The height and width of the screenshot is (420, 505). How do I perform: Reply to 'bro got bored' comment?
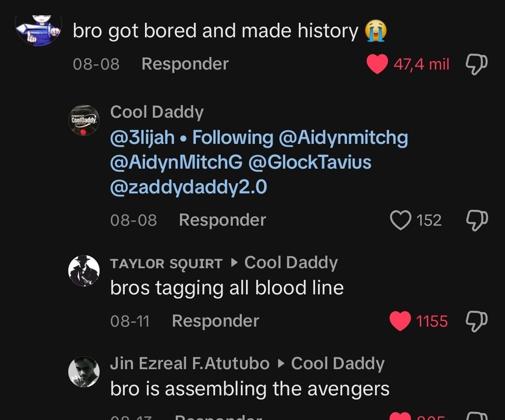tap(185, 64)
